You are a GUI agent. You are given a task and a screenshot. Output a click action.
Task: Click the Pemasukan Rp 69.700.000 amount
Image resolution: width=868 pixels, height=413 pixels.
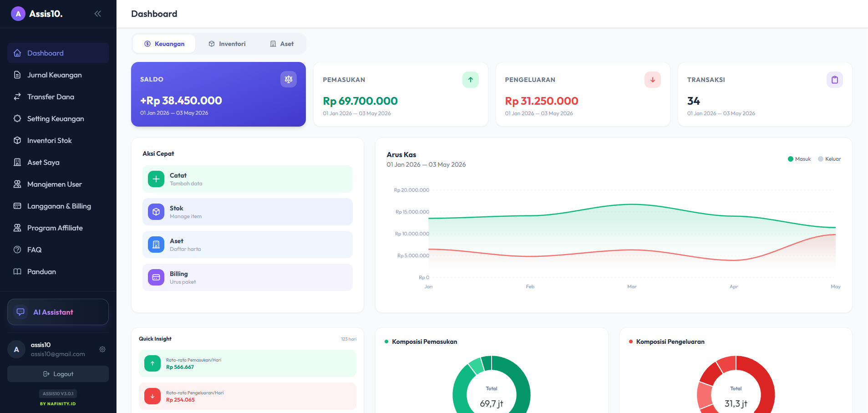(360, 101)
